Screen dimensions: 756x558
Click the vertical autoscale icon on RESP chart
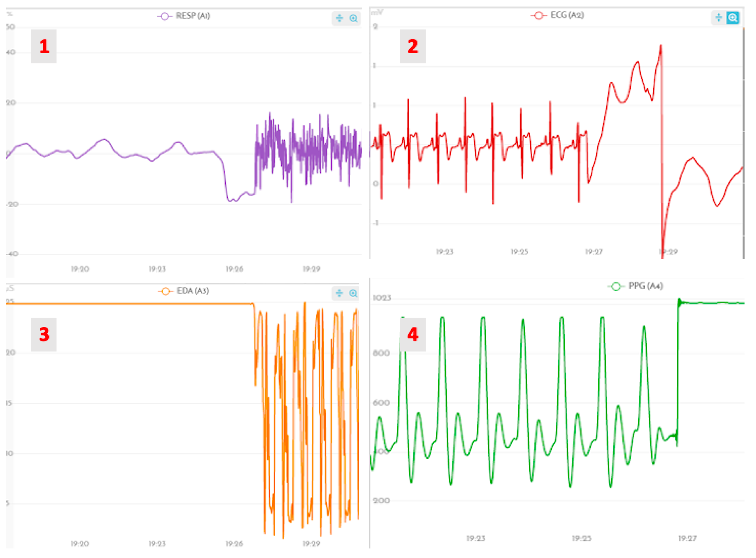tap(339, 19)
